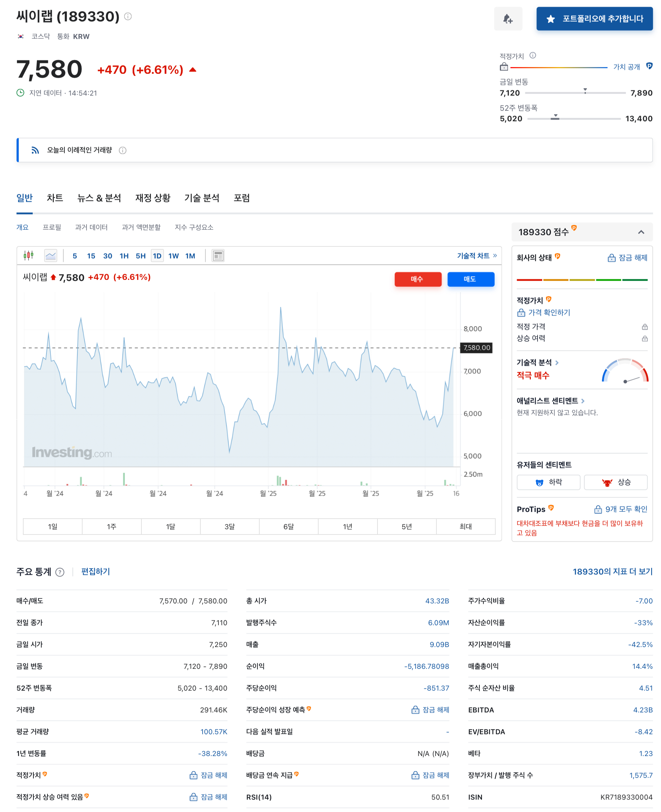Open the 기술적 차트 » link
661x812 pixels.
pyautogui.click(x=477, y=255)
